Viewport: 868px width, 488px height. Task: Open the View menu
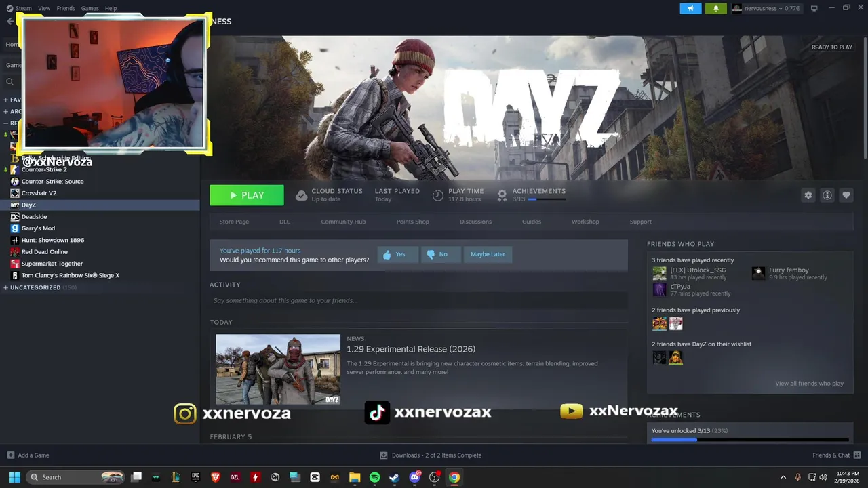tap(44, 8)
